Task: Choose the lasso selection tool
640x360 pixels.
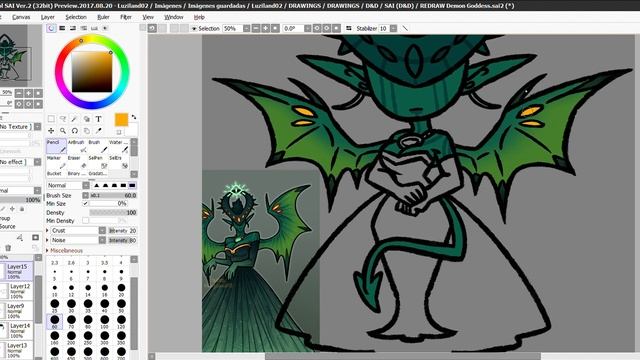Action: click(63, 119)
